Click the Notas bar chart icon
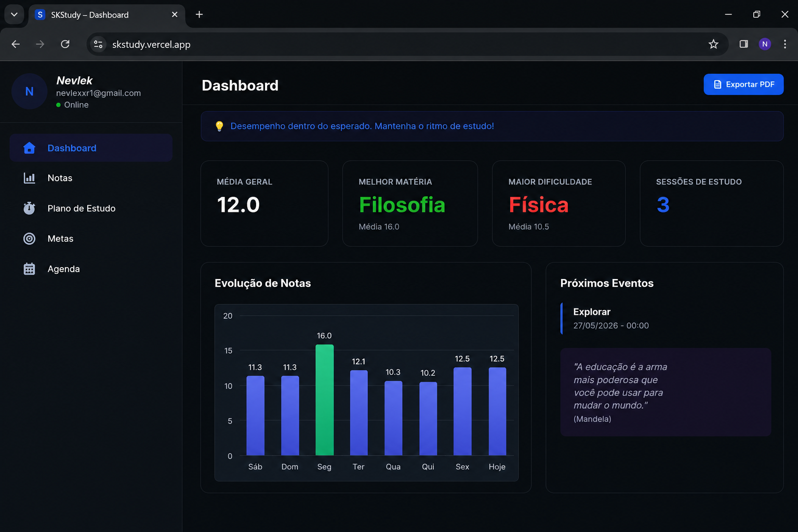798x532 pixels. 30,178
